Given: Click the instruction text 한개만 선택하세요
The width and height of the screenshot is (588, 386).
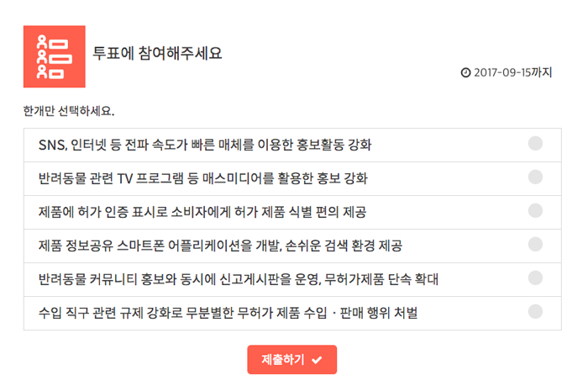Looking at the screenshot, I should [x=69, y=111].
